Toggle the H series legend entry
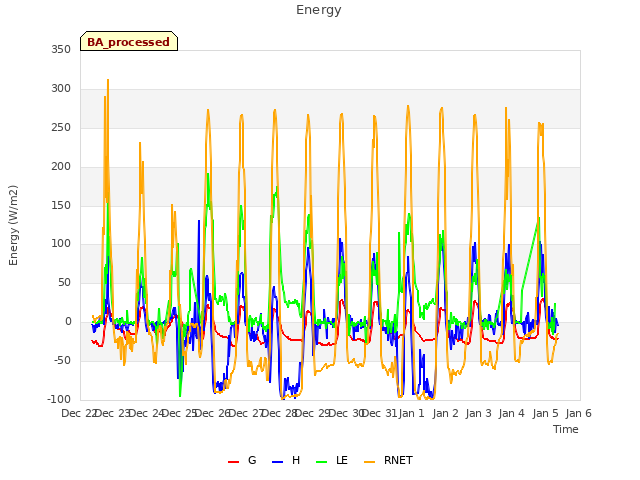Image resolution: width=640 pixels, height=480 pixels. tap(286, 460)
